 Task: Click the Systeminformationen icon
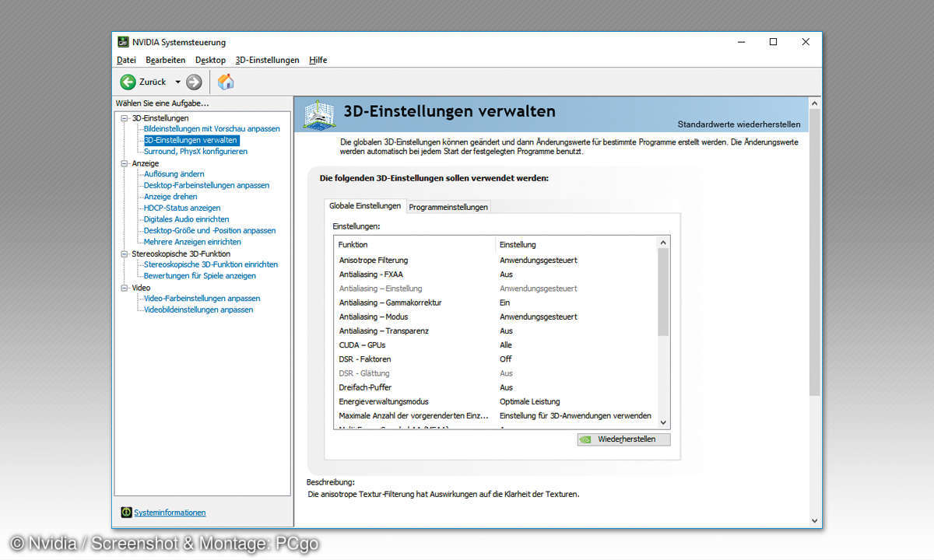pyautogui.click(x=126, y=513)
